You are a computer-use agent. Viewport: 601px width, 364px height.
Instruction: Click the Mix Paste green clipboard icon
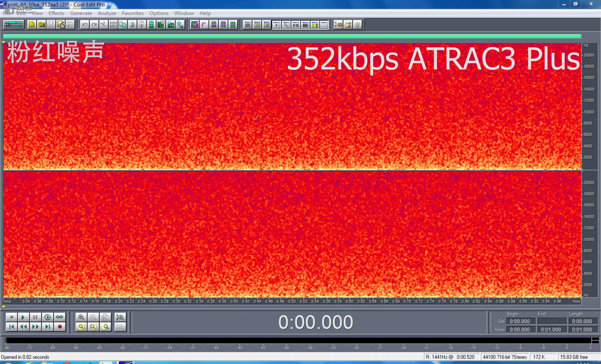[x=152, y=25]
